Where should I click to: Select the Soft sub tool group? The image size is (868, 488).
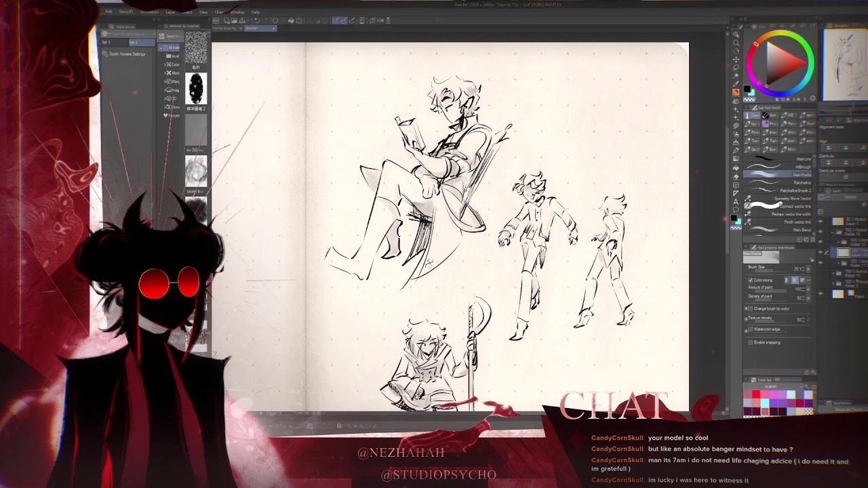tap(770, 115)
